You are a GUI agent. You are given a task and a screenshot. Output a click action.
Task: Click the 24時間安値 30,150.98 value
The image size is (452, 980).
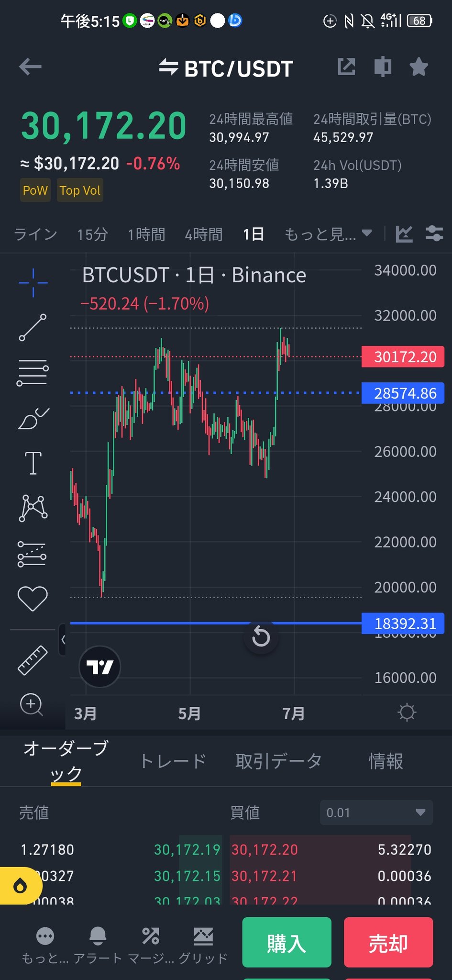(239, 184)
